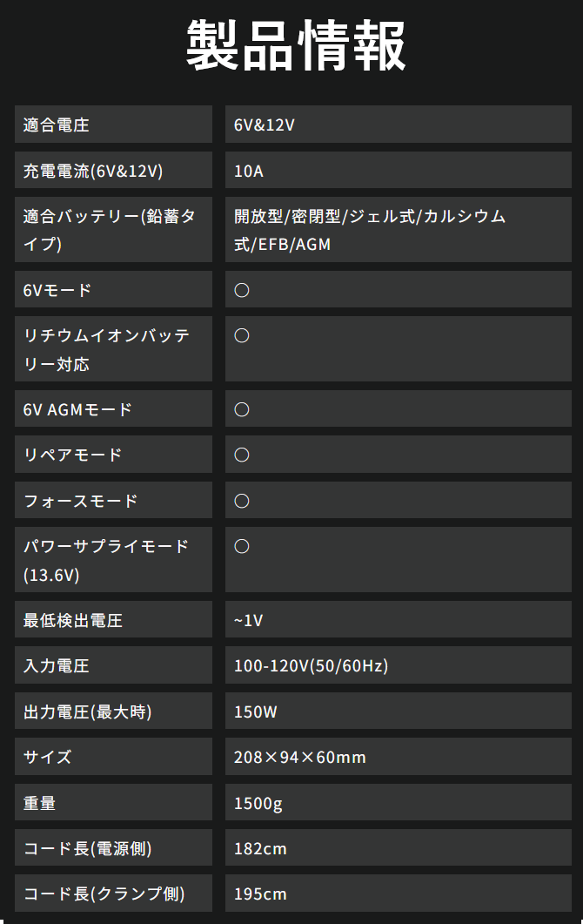The width and height of the screenshot is (583, 924).
Task: Click the circle mark beside パワーサプライモード
Action: click(242, 546)
